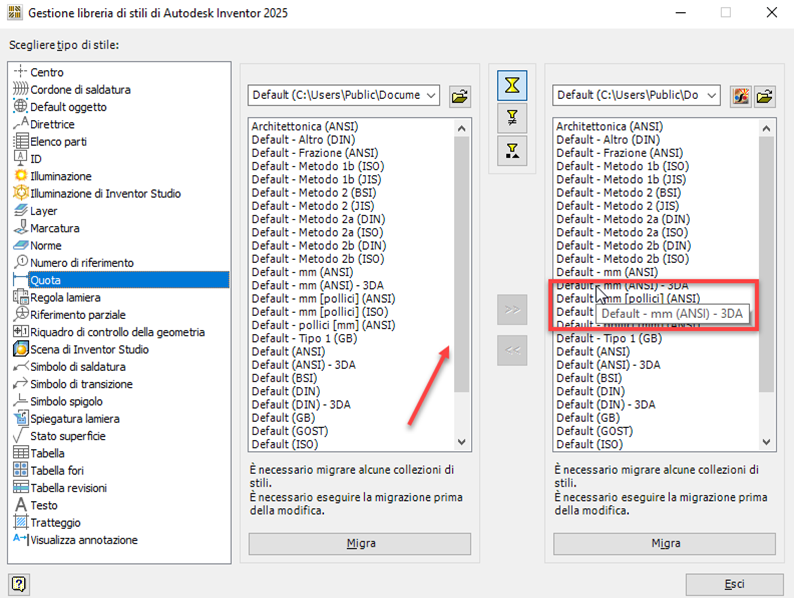
Task: Select Tabella fori style type
Action: click(x=49, y=470)
